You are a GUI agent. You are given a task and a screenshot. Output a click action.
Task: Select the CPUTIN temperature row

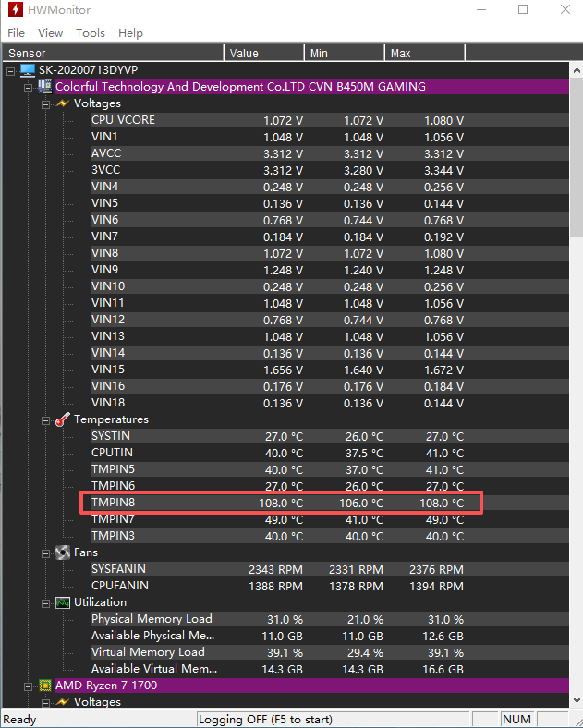click(330, 453)
